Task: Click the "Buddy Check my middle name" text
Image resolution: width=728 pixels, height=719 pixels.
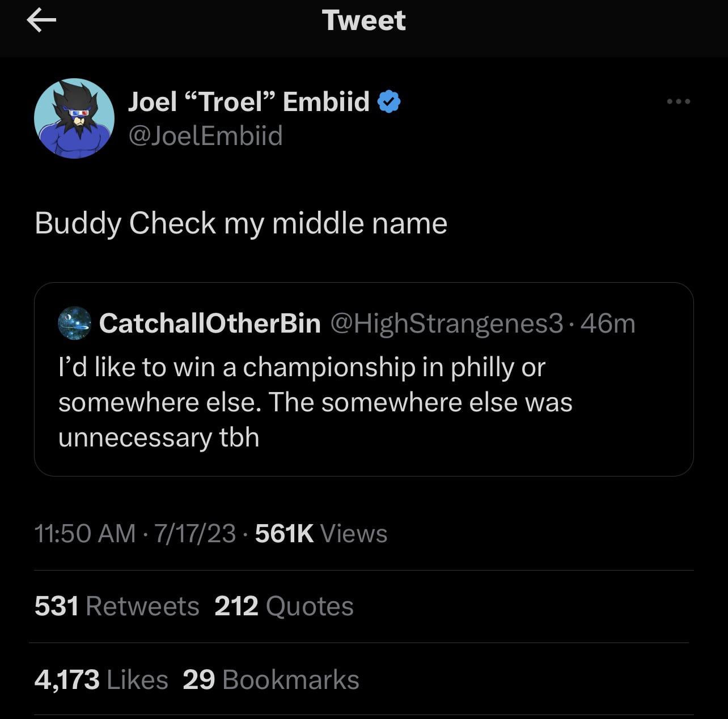Action: click(241, 223)
